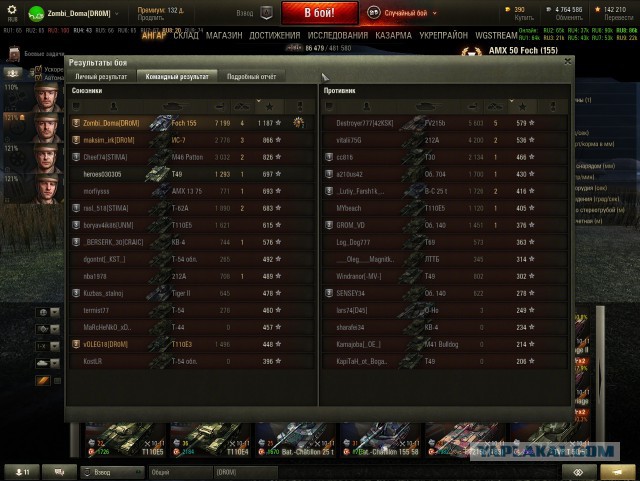This screenshot has width=640, height=481.
Task: Open the «СКЛАД» menu item
Action: point(186,36)
